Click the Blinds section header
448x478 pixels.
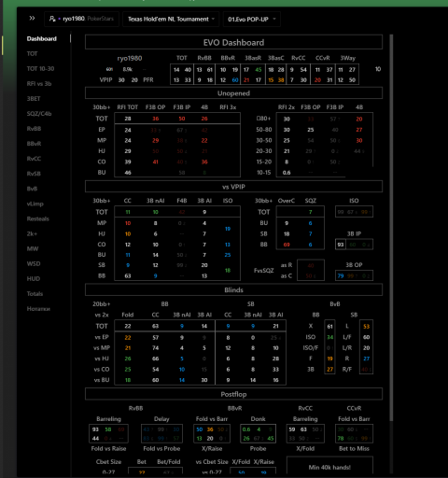pos(233,289)
